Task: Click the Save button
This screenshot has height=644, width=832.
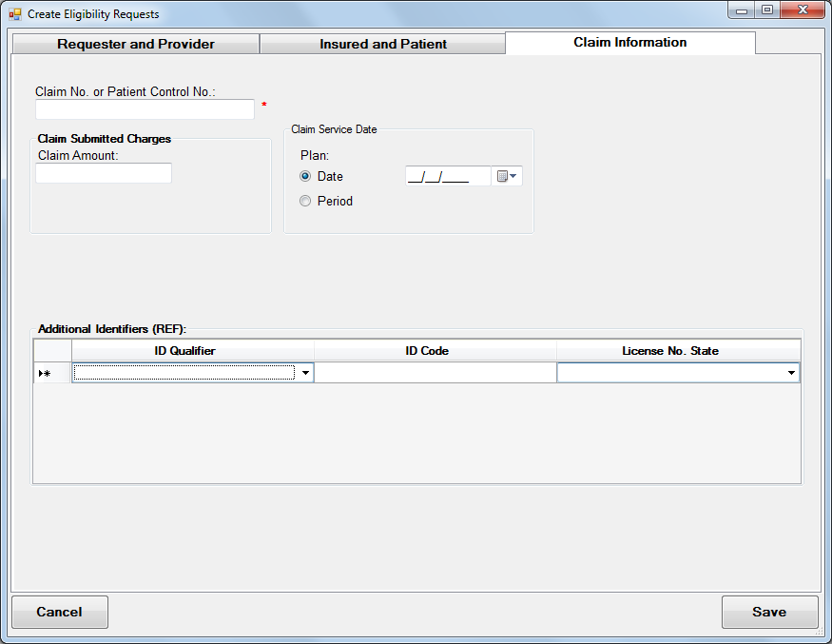Action: click(x=770, y=612)
